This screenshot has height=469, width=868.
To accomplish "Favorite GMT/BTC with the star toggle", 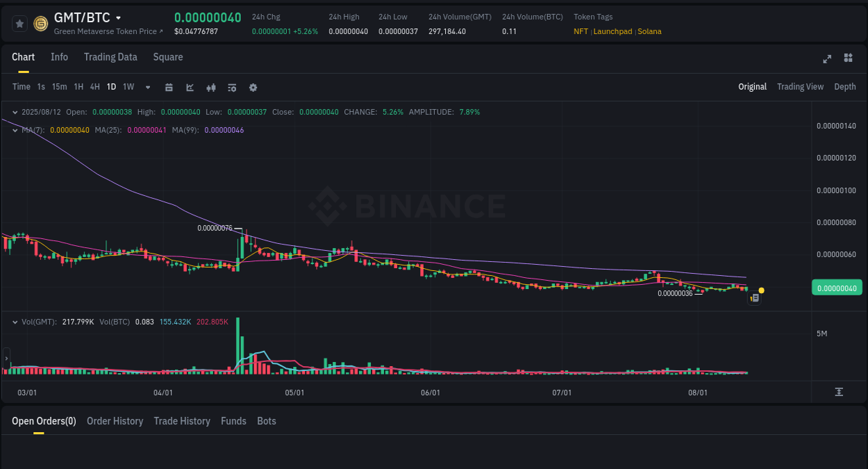I will click(x=19, y=23).
